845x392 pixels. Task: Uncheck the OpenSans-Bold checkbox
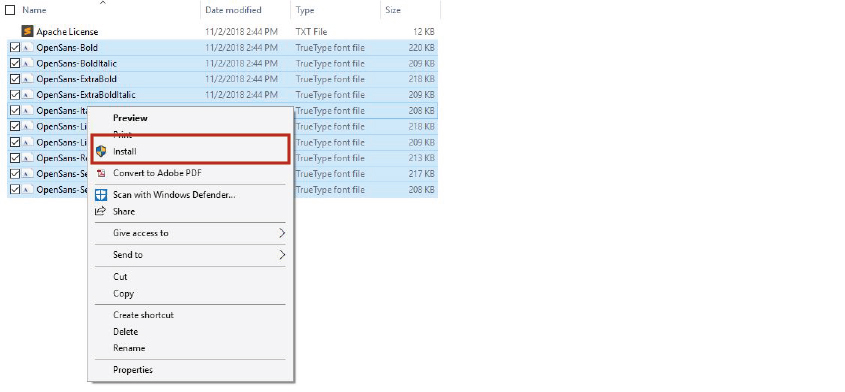pos(15,47)
